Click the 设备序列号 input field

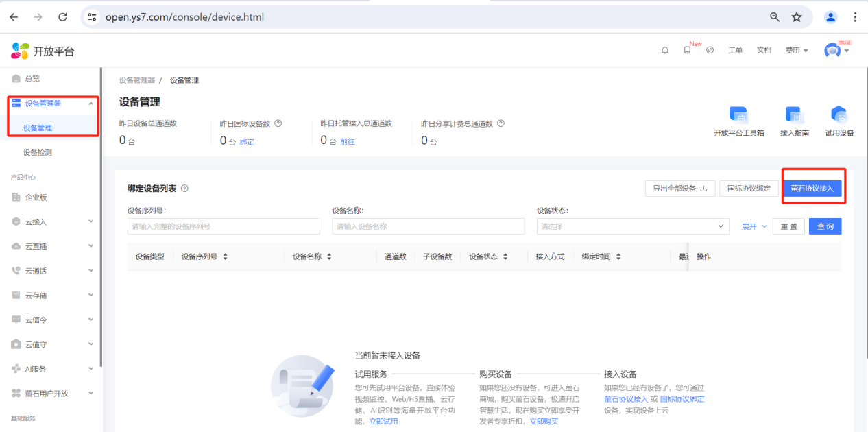[224, 226]
